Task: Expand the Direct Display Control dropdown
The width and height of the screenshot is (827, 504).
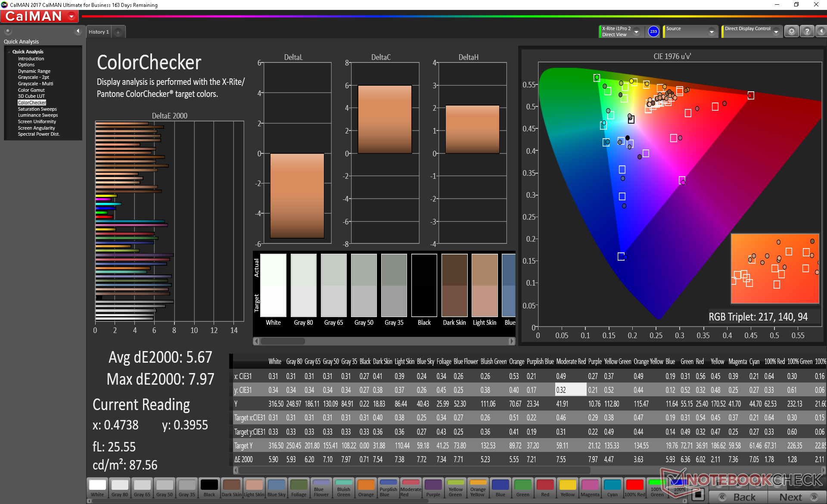Action: click(x=776, y=31)
